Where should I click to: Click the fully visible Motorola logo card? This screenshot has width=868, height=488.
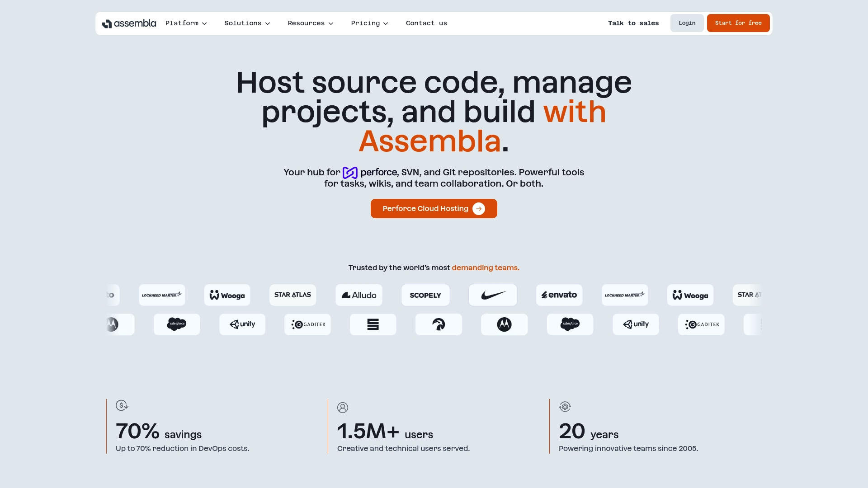[504, 324]
